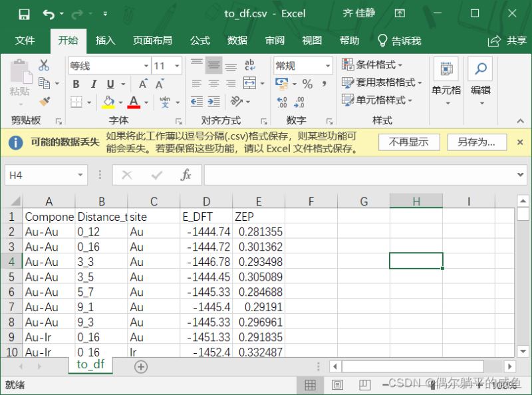Click the Merge and Center icon
Viewport: 532px width, 395px height.
[x=249, y=84]
